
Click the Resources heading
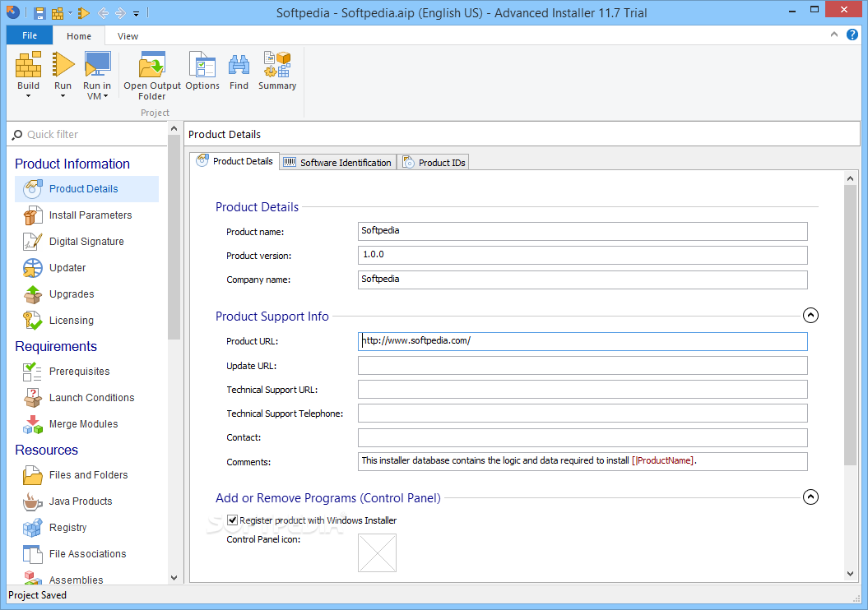pyautogui.click(x=47, y=450)
